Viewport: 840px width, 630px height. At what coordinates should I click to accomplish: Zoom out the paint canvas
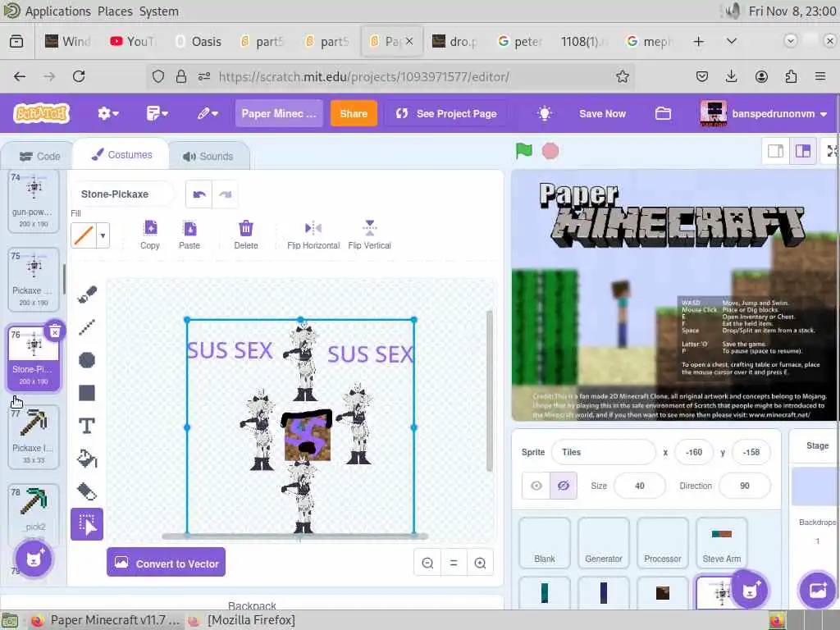[x=427, y=563]
